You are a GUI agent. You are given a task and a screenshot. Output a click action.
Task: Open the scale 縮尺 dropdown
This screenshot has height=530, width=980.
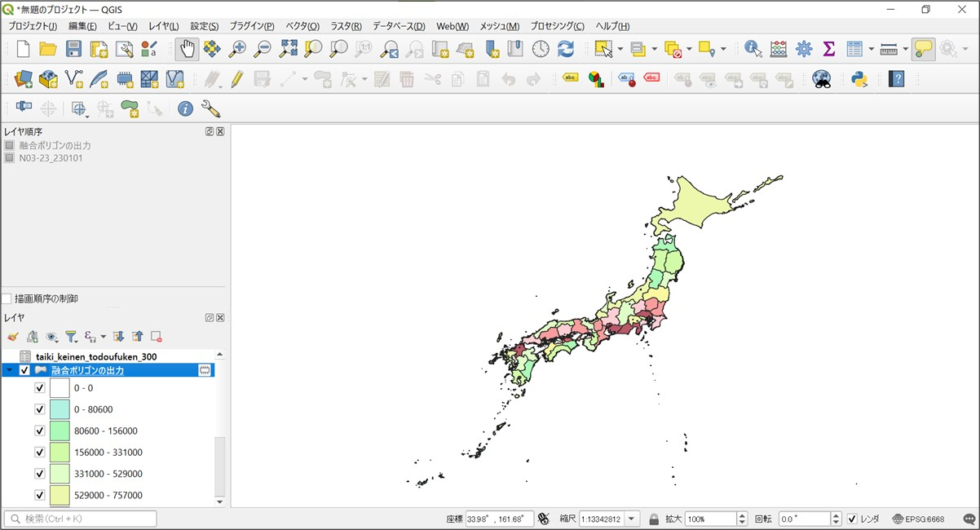632,519
